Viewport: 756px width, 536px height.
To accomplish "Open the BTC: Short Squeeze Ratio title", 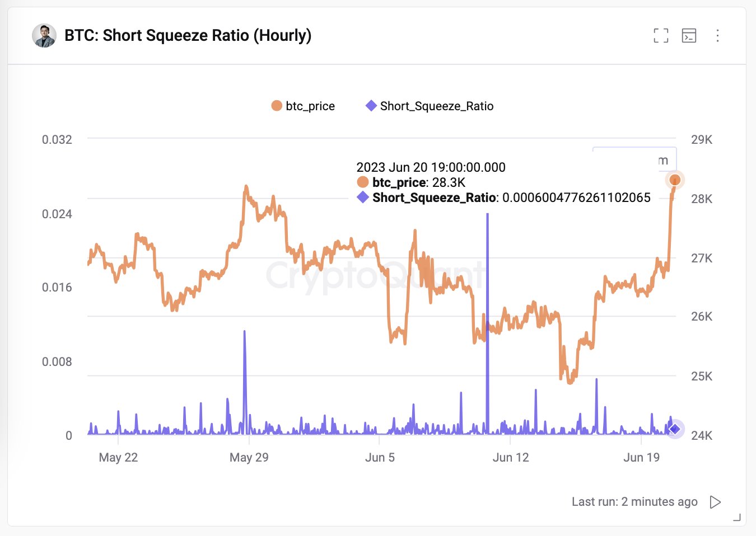I will click(188, 36).
